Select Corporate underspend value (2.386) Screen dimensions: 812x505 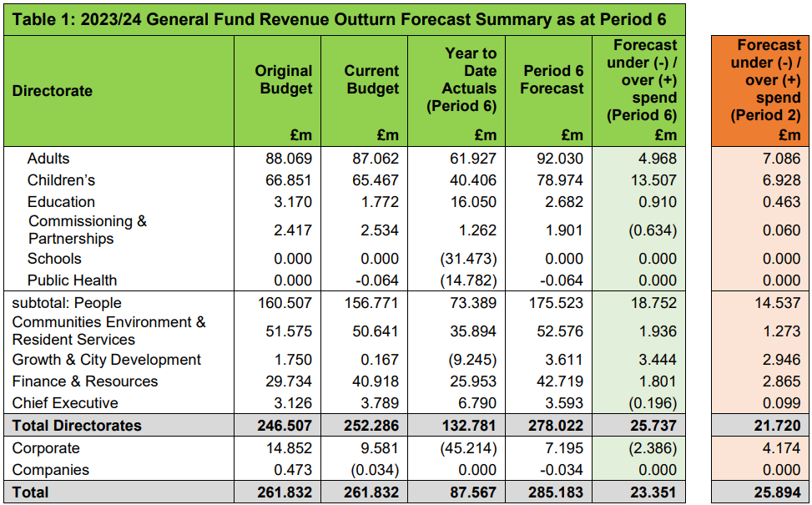[x=653, y=448]
